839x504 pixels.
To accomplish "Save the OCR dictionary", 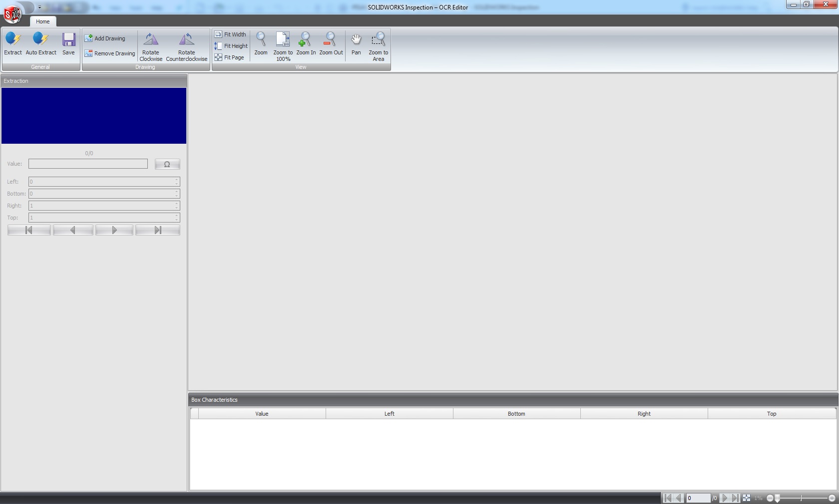I will pyautogui.click(x=68, y=43).
